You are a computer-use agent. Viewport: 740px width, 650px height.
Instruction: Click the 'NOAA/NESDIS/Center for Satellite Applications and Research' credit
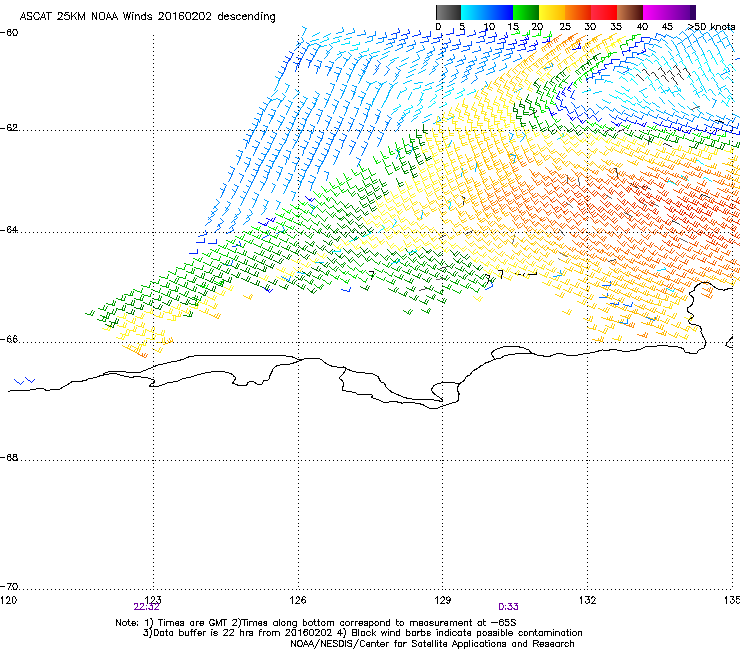tap(432, 644)
